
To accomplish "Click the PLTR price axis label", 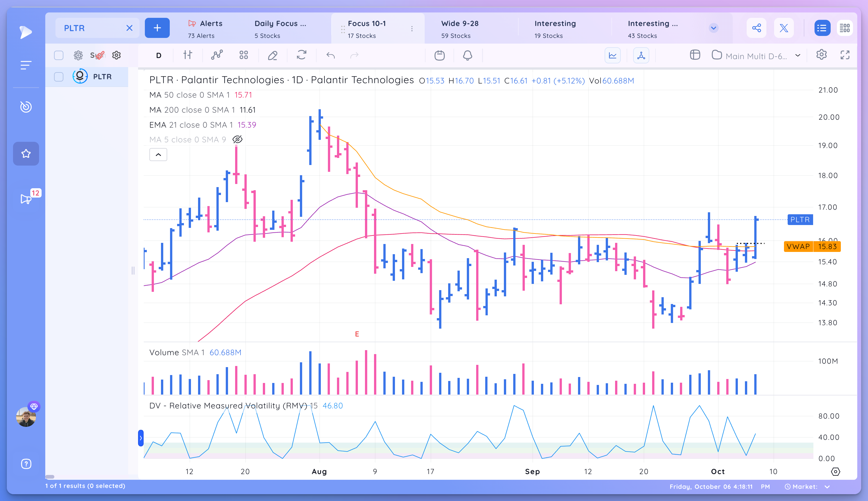I will 800,220.
